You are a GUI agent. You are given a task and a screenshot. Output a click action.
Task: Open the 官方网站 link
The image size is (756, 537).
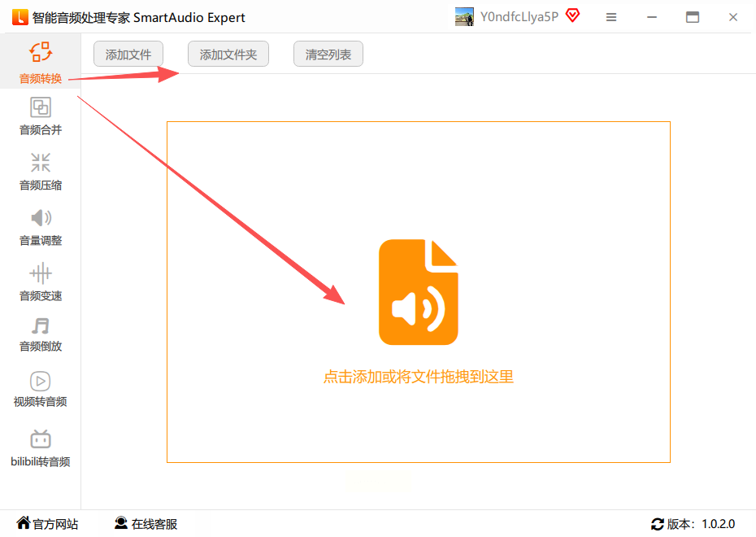point(47,523)
